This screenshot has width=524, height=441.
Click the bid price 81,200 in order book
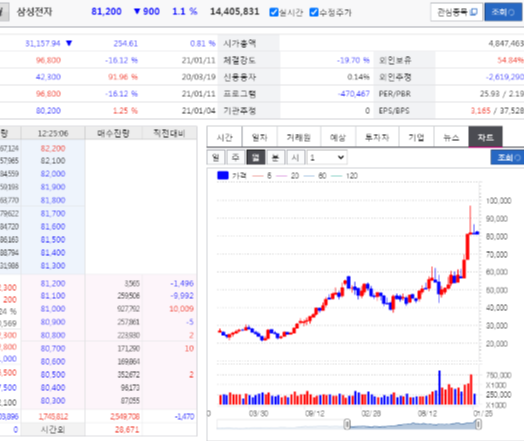pos(53,283)
